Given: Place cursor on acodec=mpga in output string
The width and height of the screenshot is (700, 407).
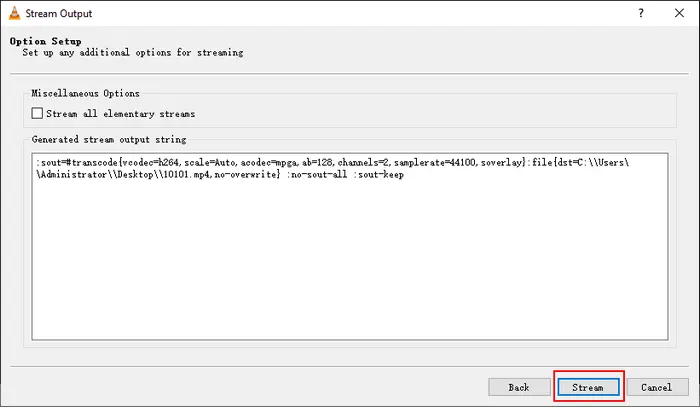Looking at the screenshot, I should click(x=269, y=162).
